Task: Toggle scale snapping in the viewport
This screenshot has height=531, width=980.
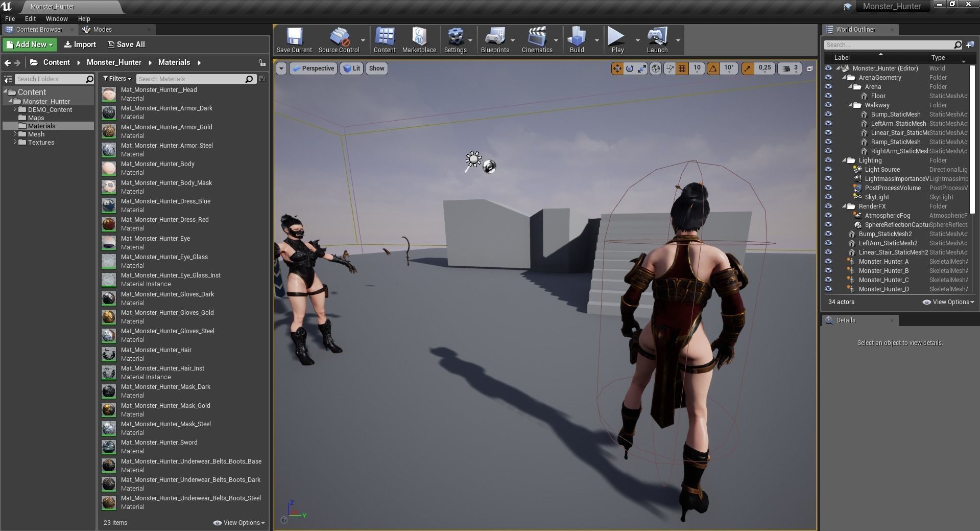Action: (748, 68)
